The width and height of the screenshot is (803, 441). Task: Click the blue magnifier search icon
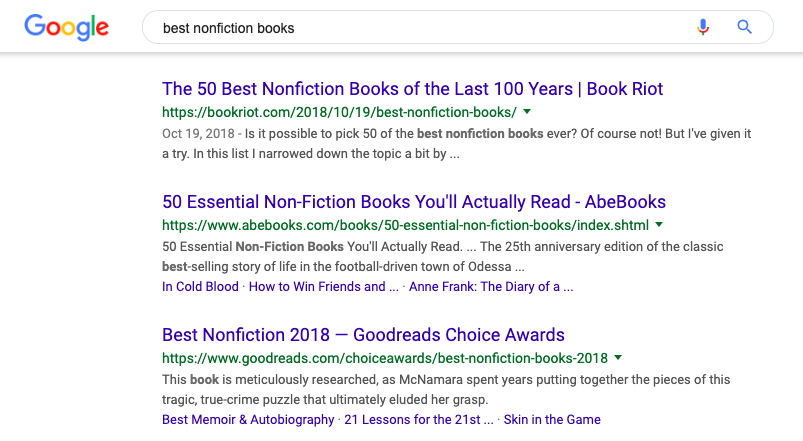[744, 27]
